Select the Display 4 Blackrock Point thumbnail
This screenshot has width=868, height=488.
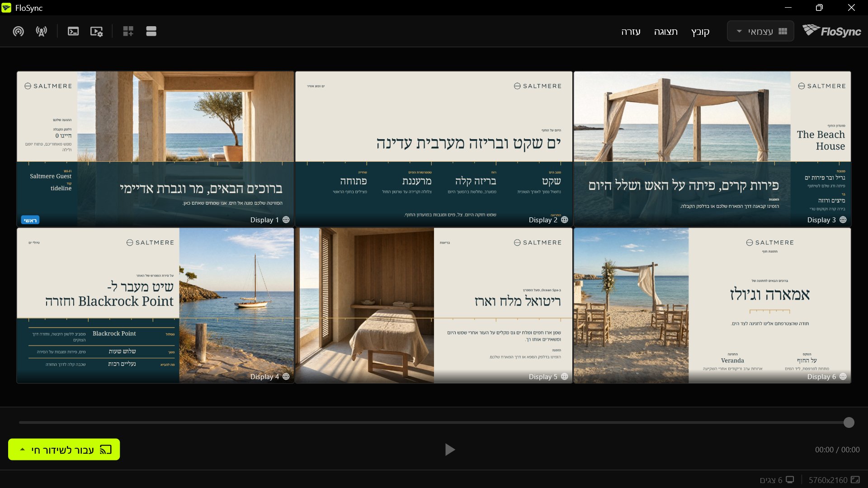pyautogui.click(x=156, y=305)
